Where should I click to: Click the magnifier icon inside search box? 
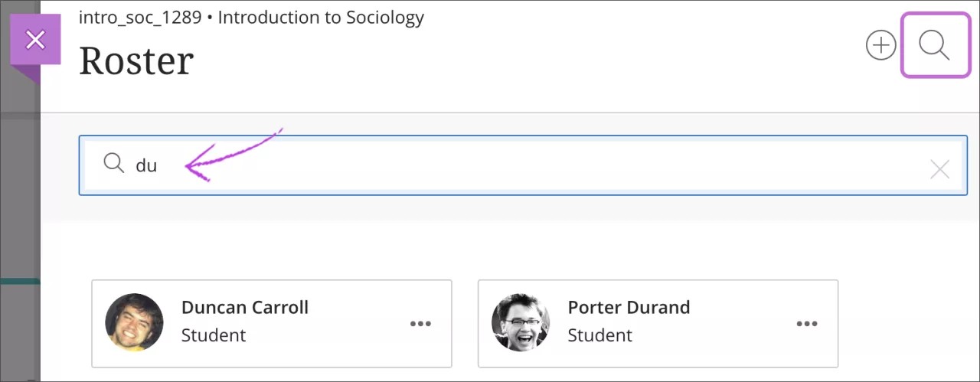point(114,163)
